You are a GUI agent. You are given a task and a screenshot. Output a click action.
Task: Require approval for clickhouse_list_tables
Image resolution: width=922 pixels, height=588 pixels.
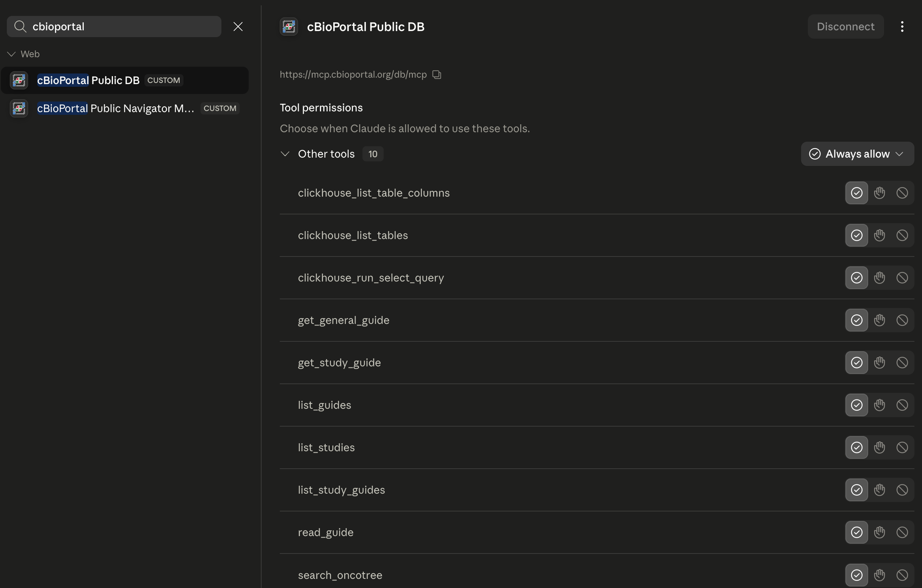coord(880,235)
